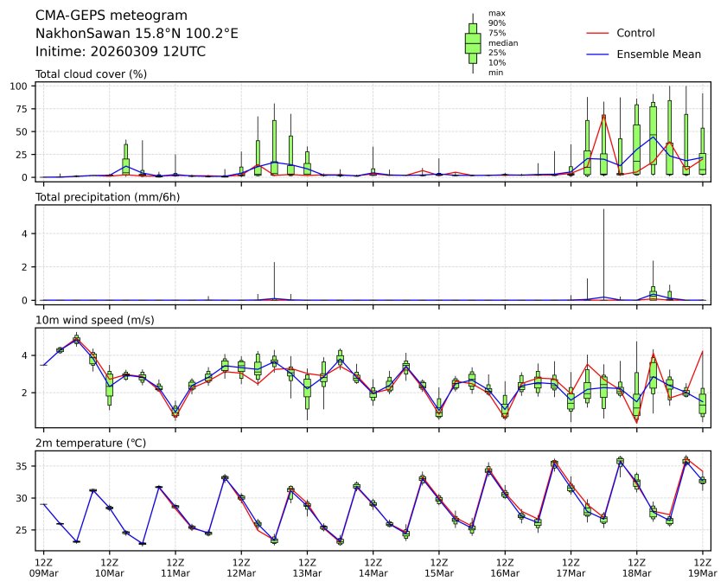This screenshot has width=727, height=588.
Task: Click the blue Ensemble Mean legend line
Action: coord(597,54)
